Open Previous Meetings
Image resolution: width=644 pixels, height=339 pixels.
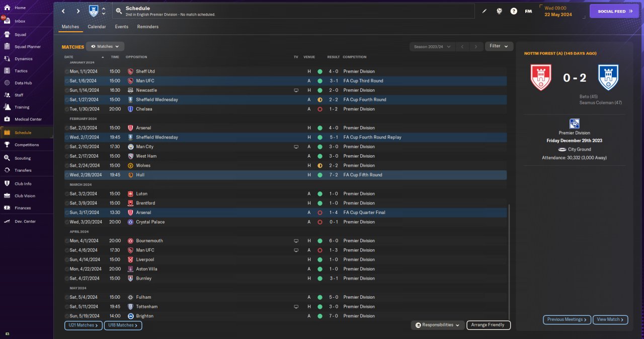click(567, 319)
